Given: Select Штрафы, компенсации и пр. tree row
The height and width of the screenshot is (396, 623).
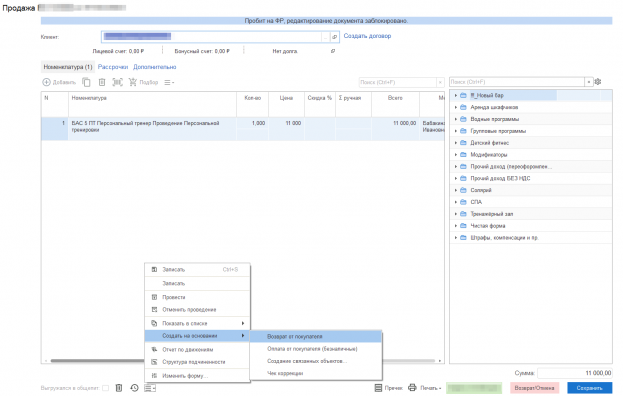Looking at the screenshot, I should tap(531, 238).
